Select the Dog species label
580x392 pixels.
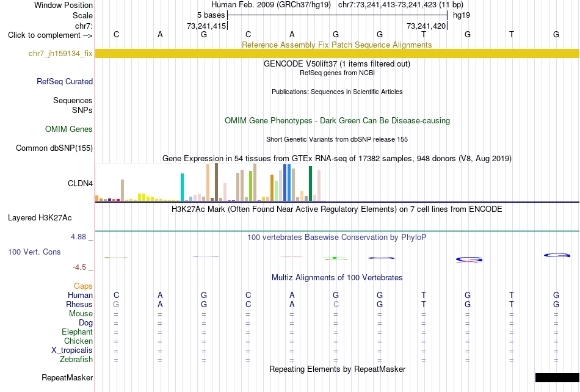pyautogui.click(x=86, y=323)
